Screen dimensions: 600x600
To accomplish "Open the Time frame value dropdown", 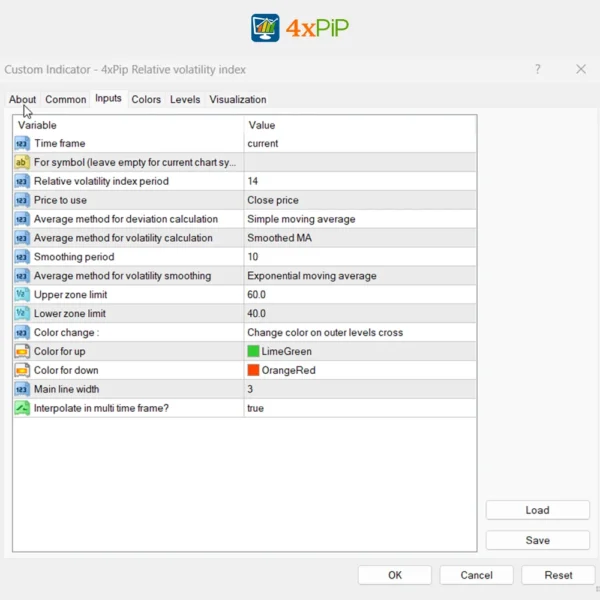I will click(x=360, y=143).
